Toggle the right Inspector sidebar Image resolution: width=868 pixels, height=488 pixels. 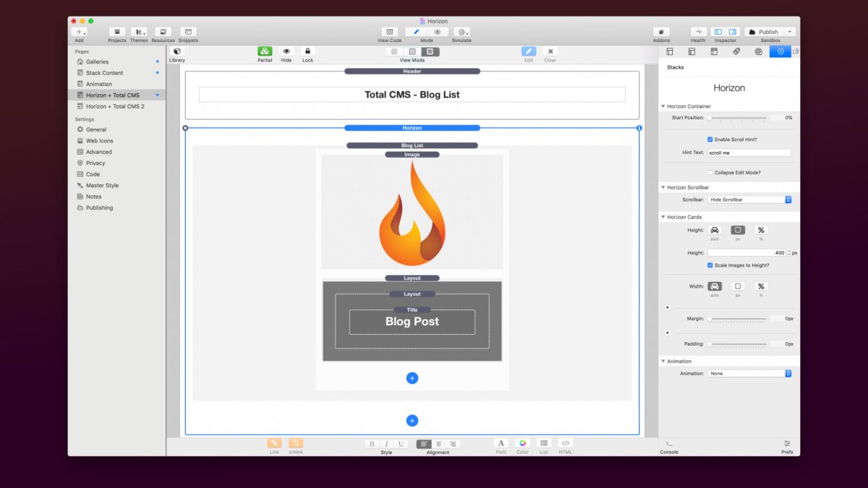coord(732,32)
